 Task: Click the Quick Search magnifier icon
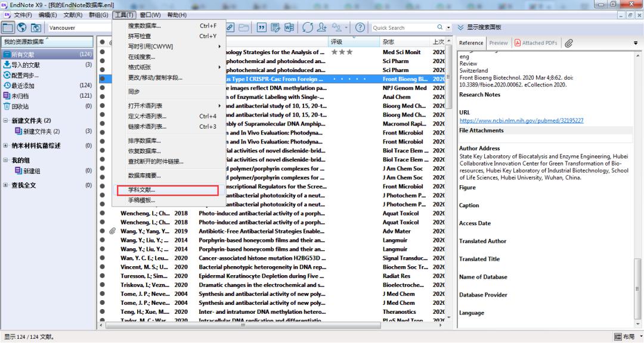440,27
